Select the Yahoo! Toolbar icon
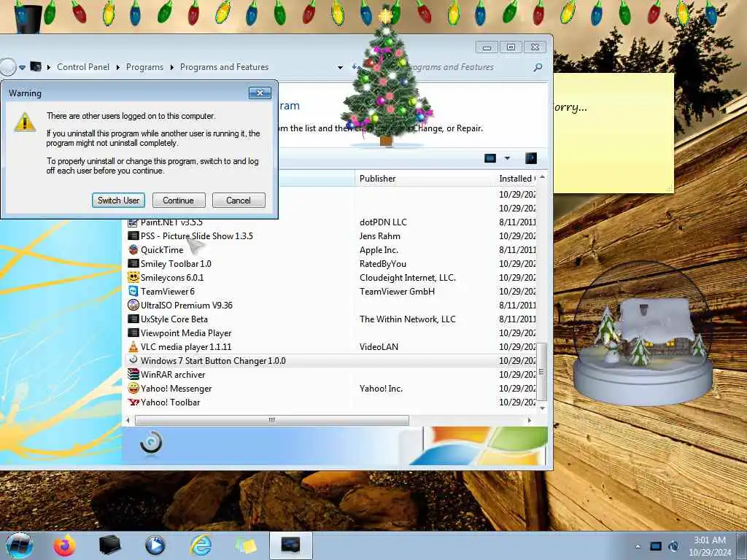 [133, 402]
